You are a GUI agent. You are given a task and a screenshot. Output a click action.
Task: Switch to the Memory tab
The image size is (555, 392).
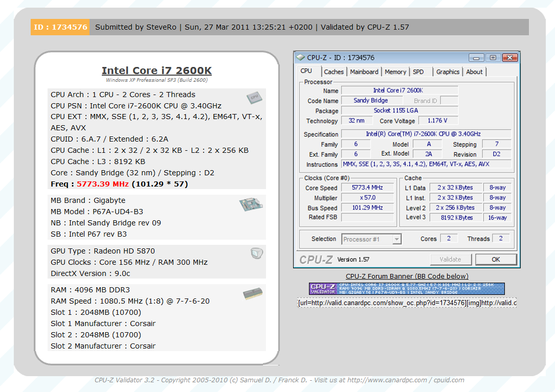(395, 72)
